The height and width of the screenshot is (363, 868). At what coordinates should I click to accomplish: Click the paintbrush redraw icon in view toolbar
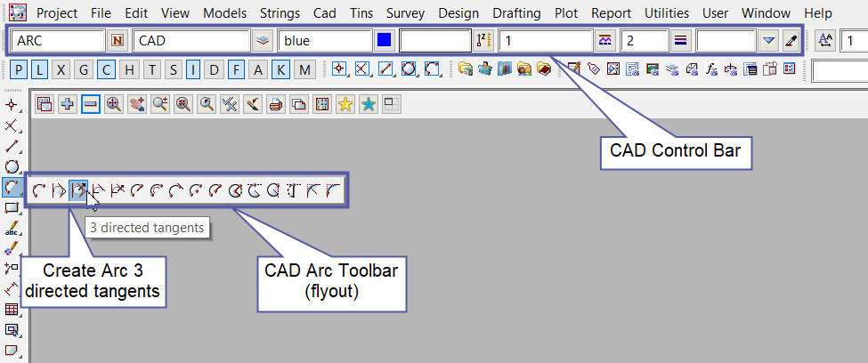point(253,103)
